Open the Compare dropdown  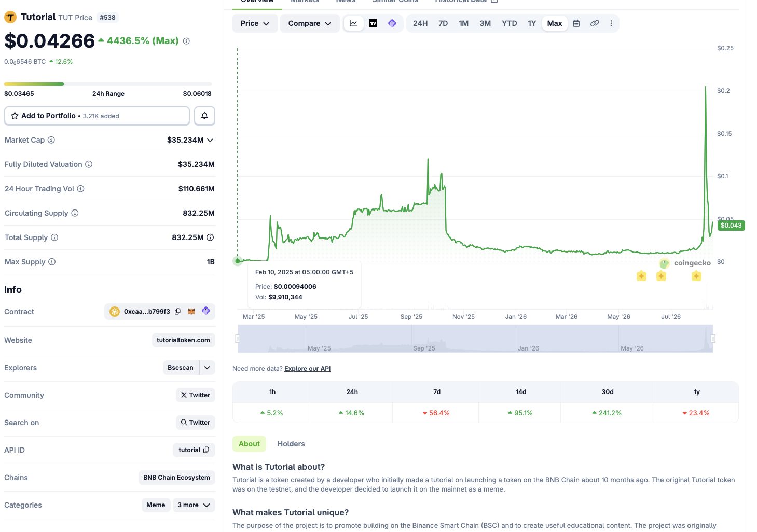(310, 23)
